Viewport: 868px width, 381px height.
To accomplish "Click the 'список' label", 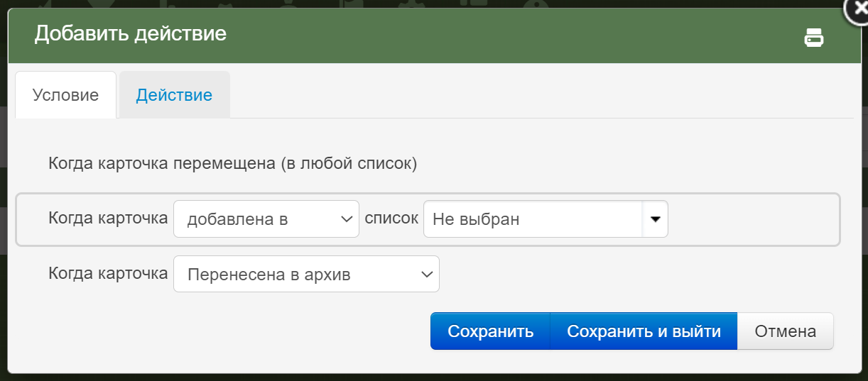I will click(x=391, y=219).
